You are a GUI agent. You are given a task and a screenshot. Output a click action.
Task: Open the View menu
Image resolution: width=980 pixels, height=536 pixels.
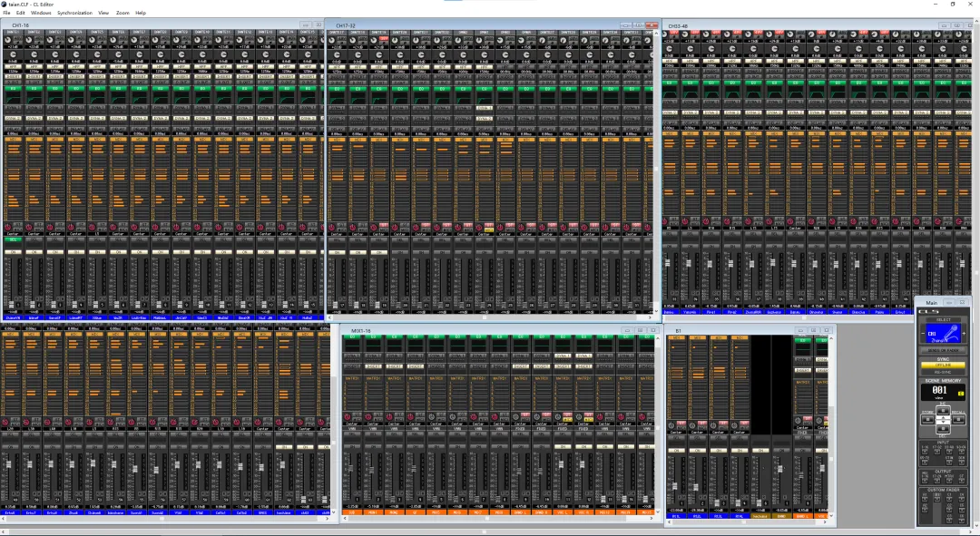[x=103, y=13]
